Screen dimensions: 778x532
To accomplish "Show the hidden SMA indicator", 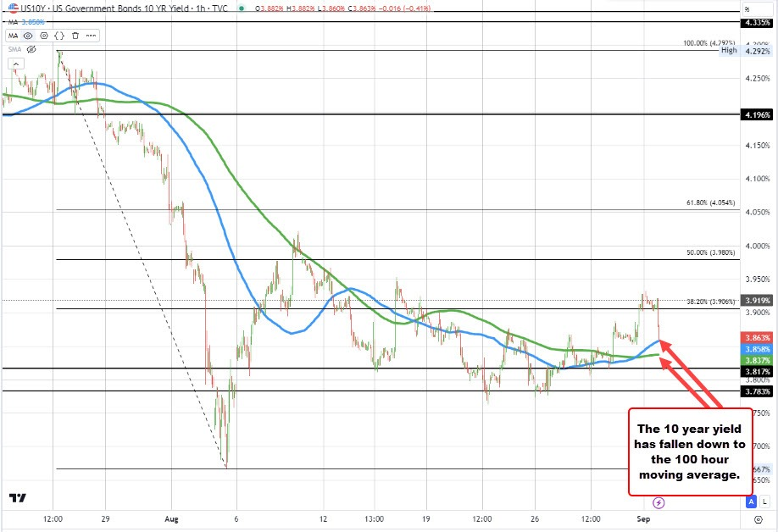I will point(31,49).
